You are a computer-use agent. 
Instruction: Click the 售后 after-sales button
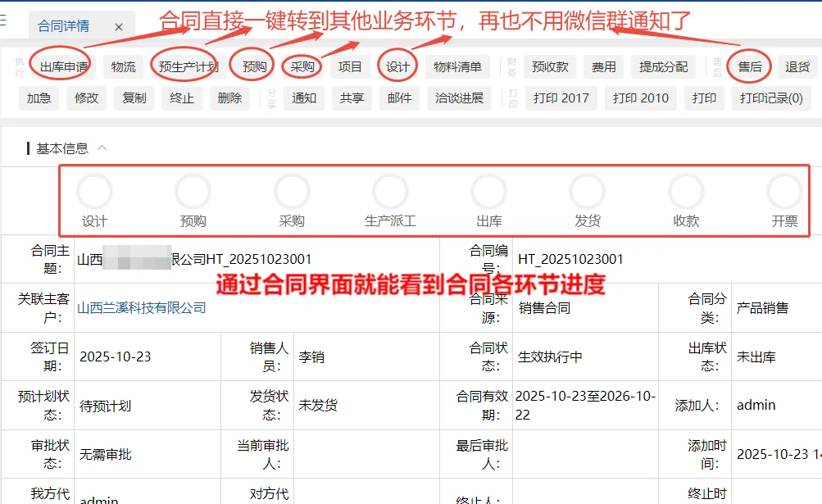pos(748,66)
